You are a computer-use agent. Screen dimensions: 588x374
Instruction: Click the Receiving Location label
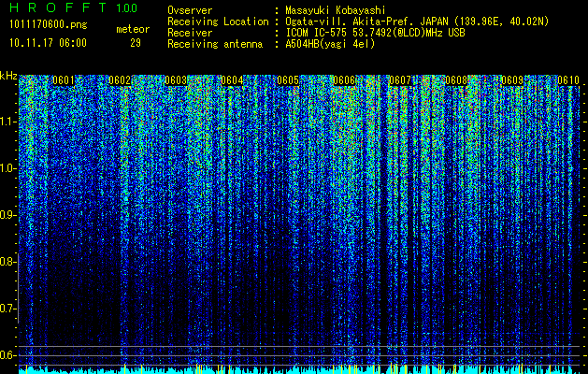218,22
